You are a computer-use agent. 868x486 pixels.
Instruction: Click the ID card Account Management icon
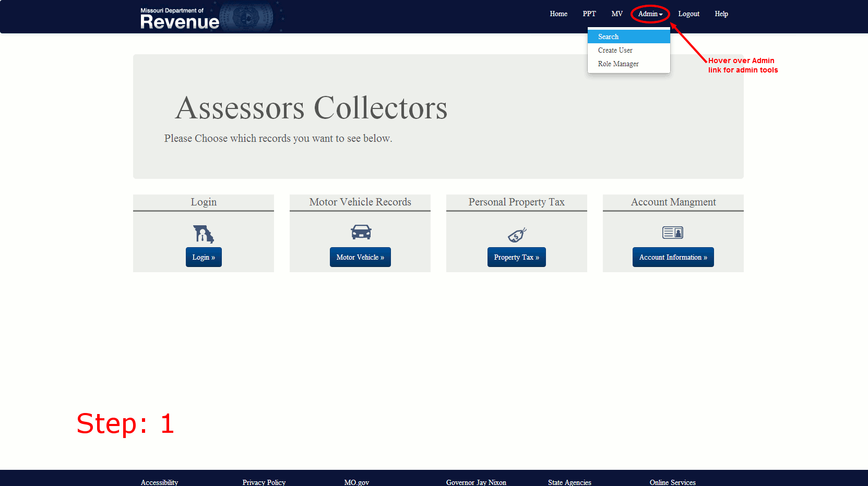[x=673, y=233]
